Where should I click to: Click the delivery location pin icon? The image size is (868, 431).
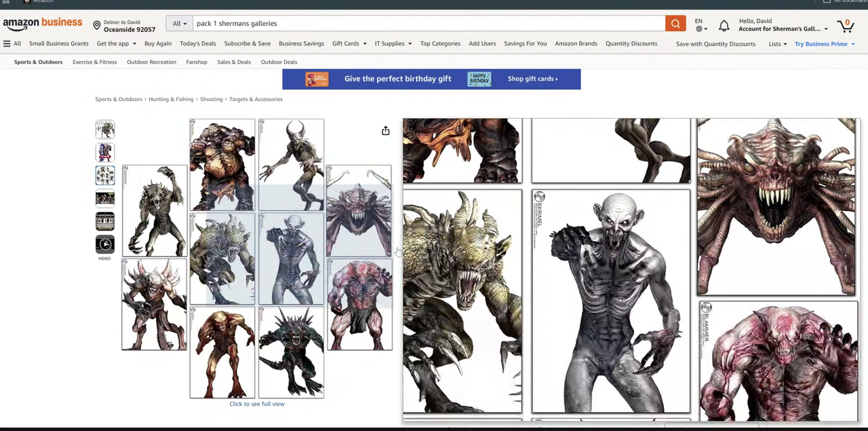coord(97,26)
